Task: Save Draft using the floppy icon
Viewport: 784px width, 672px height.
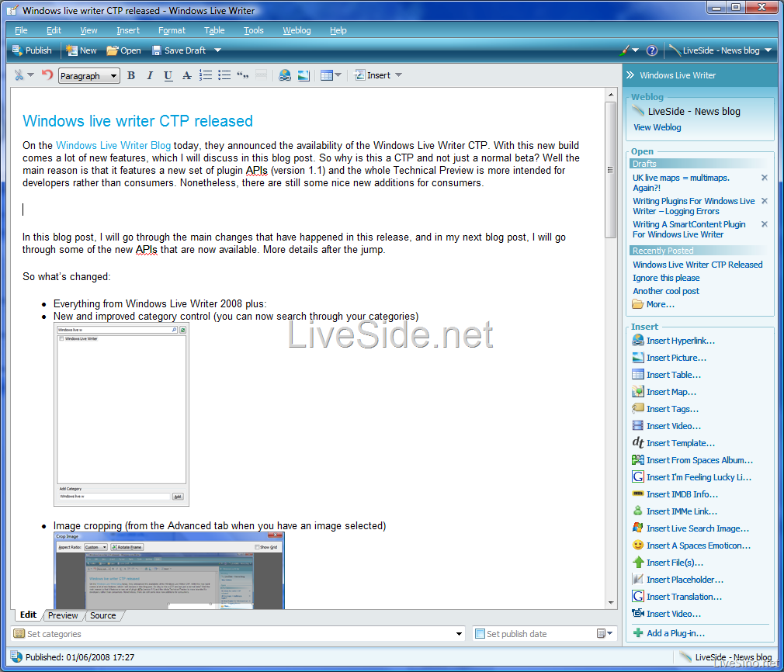Action: point(179,50)
